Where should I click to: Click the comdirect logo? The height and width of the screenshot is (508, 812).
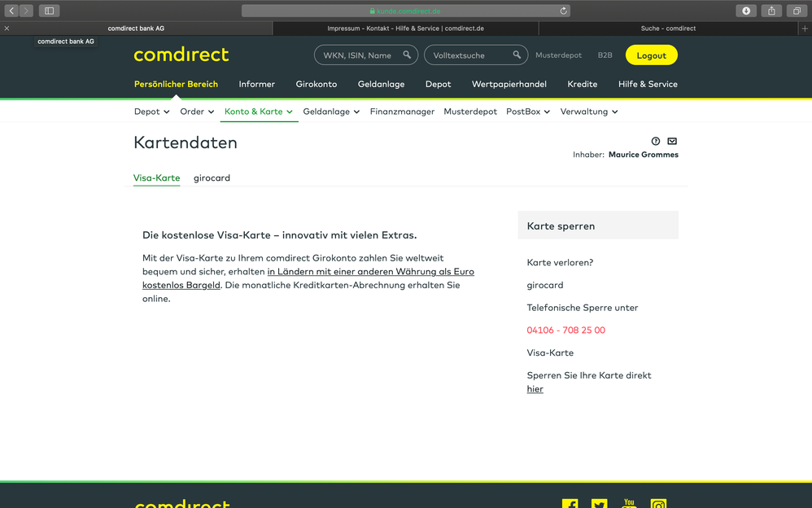pos(181,55)
